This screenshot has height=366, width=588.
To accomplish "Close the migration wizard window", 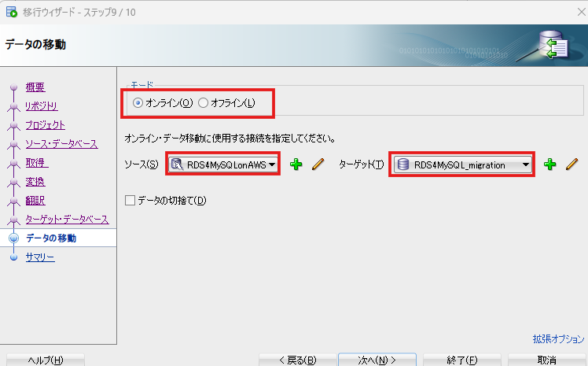I will 581,12.
